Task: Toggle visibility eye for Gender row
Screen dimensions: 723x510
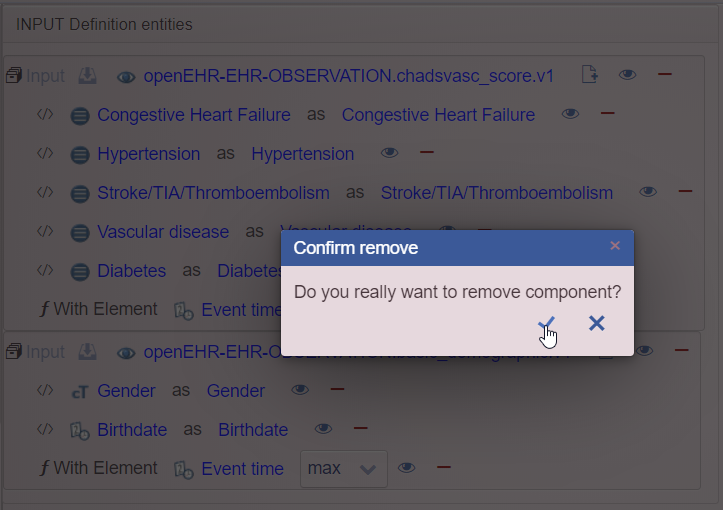Action: coord(300,390)
